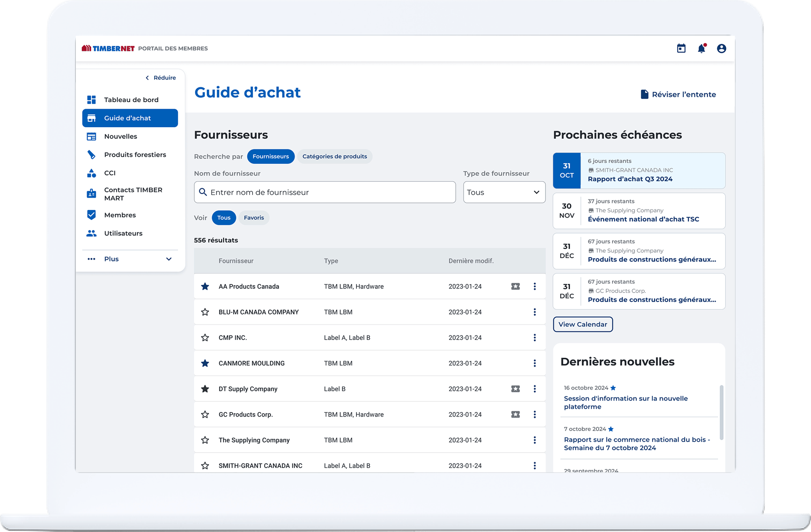This screenshot has height=532, width=811.
Task: Focus the Entrer nom de fournisseur field
Action: [325, 192]
